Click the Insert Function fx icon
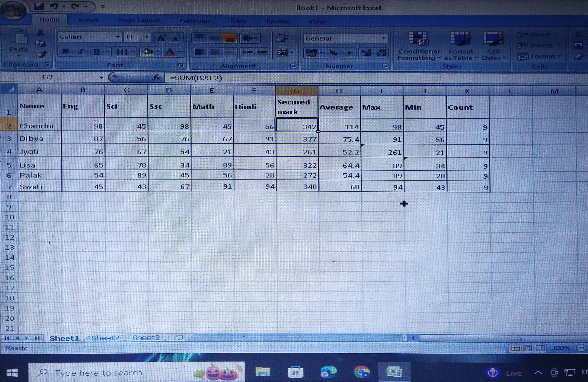Viewport: 588px width, 382px height. coord(156,78)
